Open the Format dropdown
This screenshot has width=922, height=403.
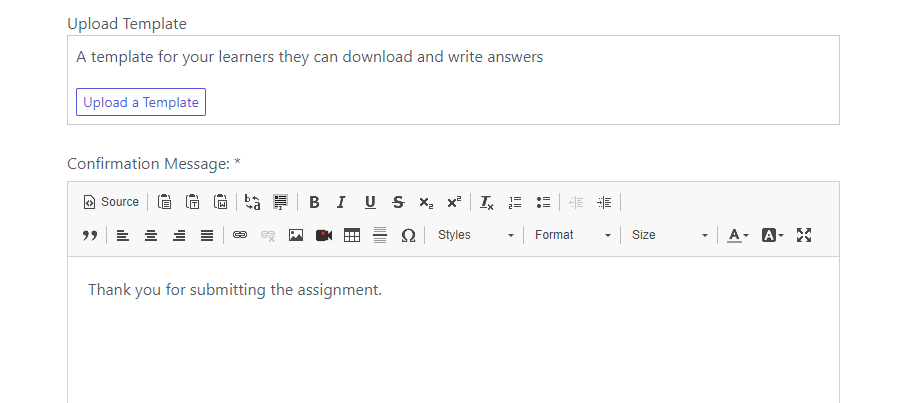tap(572, 235)
